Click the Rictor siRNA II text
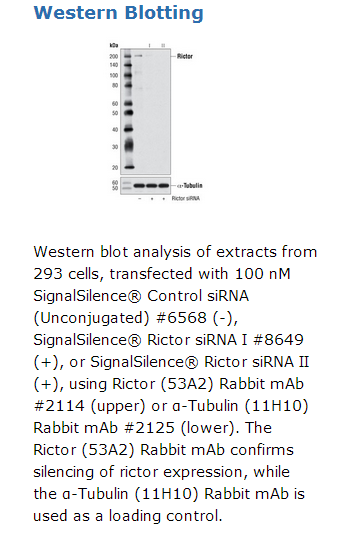This screenshot has width=362, height=538. coord(257,362)
